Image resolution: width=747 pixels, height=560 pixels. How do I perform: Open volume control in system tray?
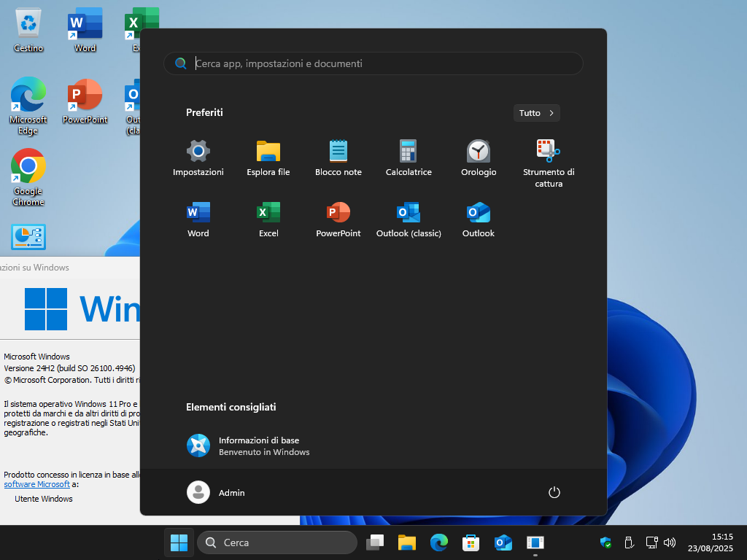point(670,542)
